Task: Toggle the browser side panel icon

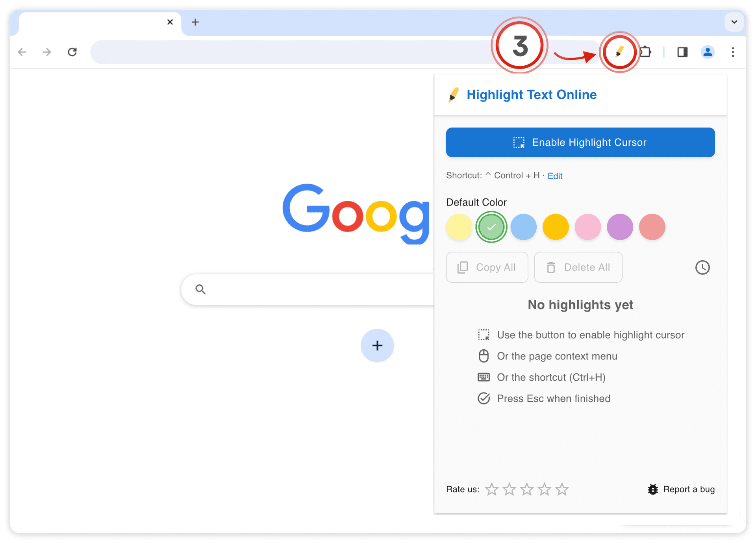Action: pos(682,52)
